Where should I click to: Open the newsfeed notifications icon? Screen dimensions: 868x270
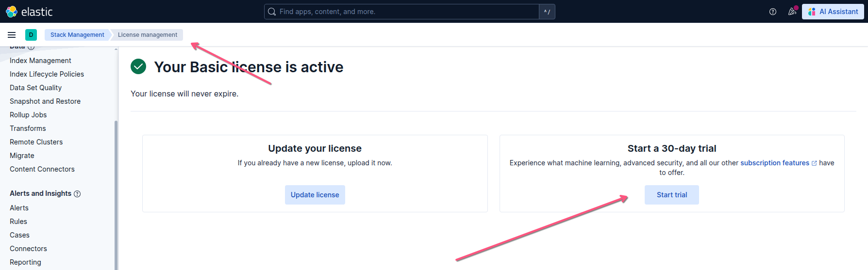coord(792,12)
